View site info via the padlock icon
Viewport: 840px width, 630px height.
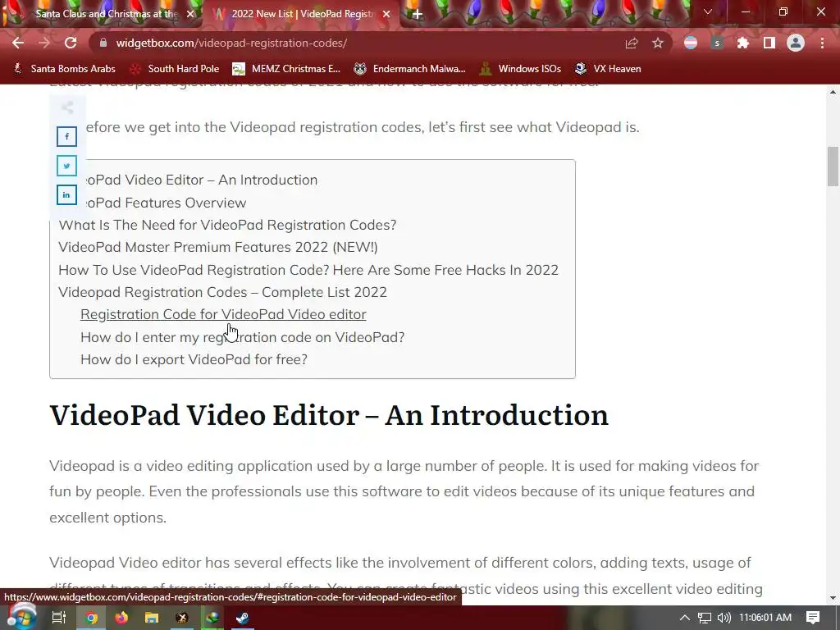point(103,43)
